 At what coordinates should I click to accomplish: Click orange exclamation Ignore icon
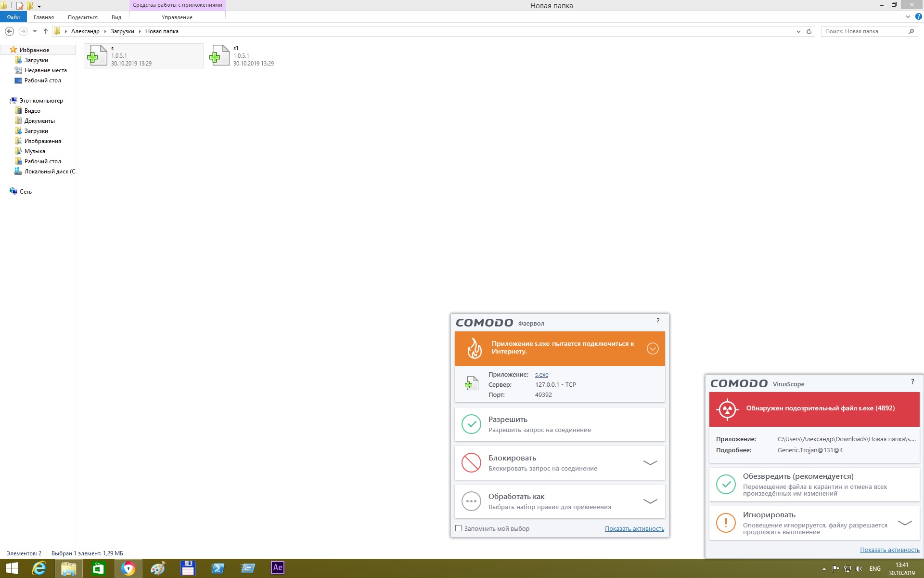pyautogui.click(x=726, y=523)
